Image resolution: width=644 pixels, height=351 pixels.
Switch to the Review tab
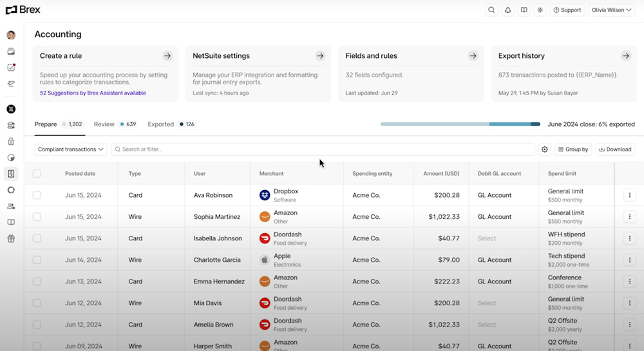pyautogui.click(x=115, y=124)
